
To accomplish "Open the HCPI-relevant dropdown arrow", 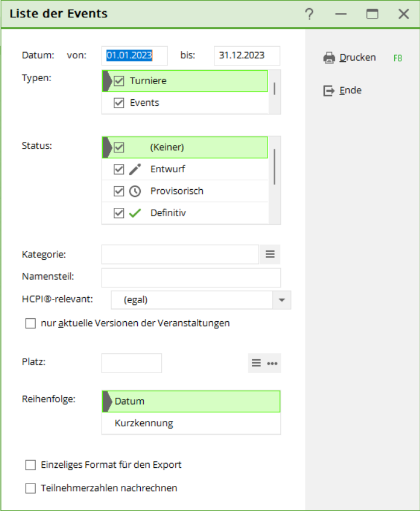I will point(282,300).
